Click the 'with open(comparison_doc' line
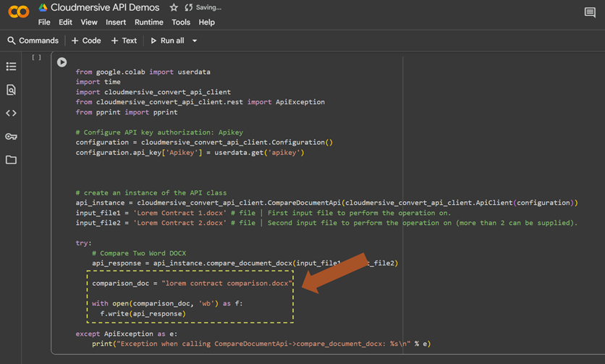Viewport: 605px width, 364px height. (167, 303)
